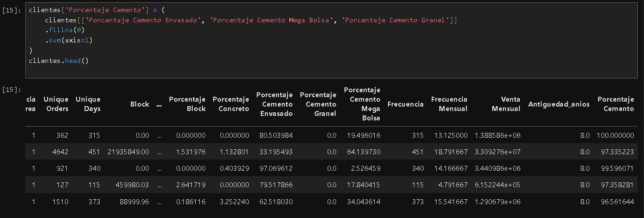Click the cell showing 100.000000
Image resolution: width=644 pixels, height=218 pixels.
[616, 135]
